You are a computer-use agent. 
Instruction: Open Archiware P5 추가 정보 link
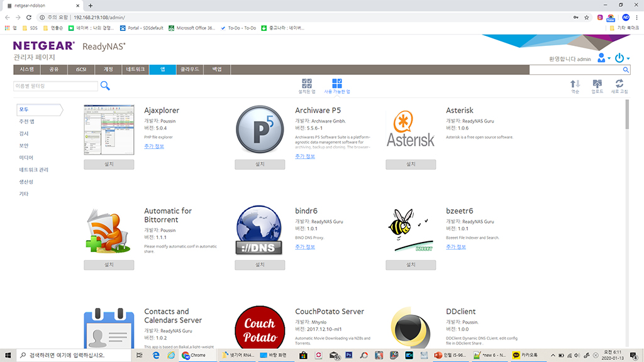[305, 156]
